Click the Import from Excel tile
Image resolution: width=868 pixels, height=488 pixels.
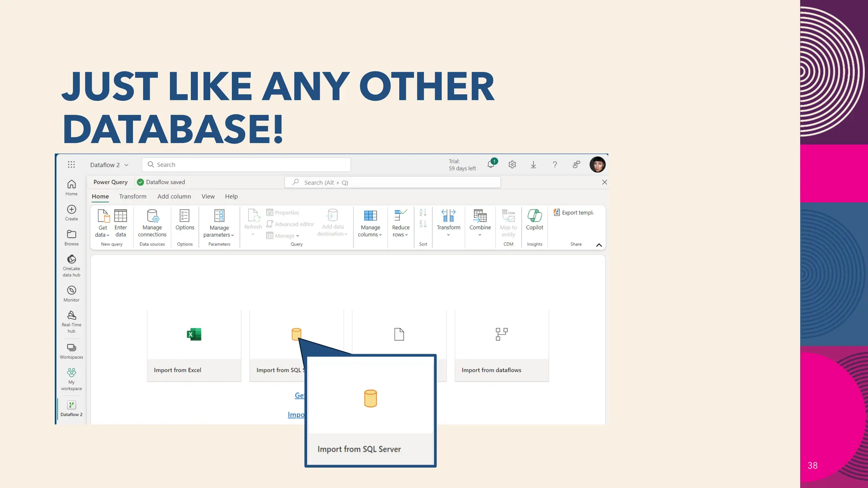[194, 345]
